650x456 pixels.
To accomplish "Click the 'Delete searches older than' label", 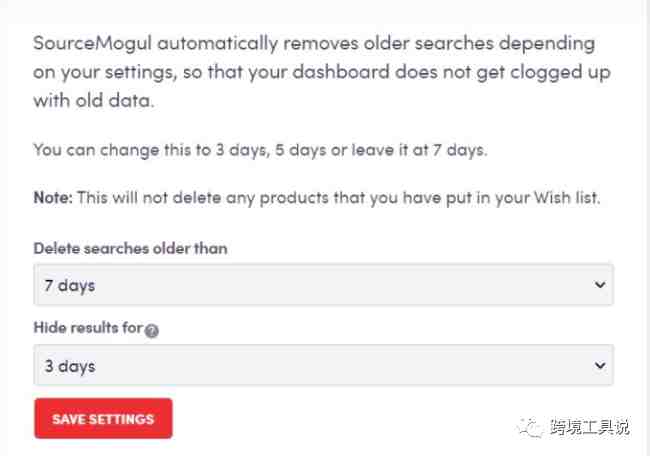I will (x=131, y=248).
